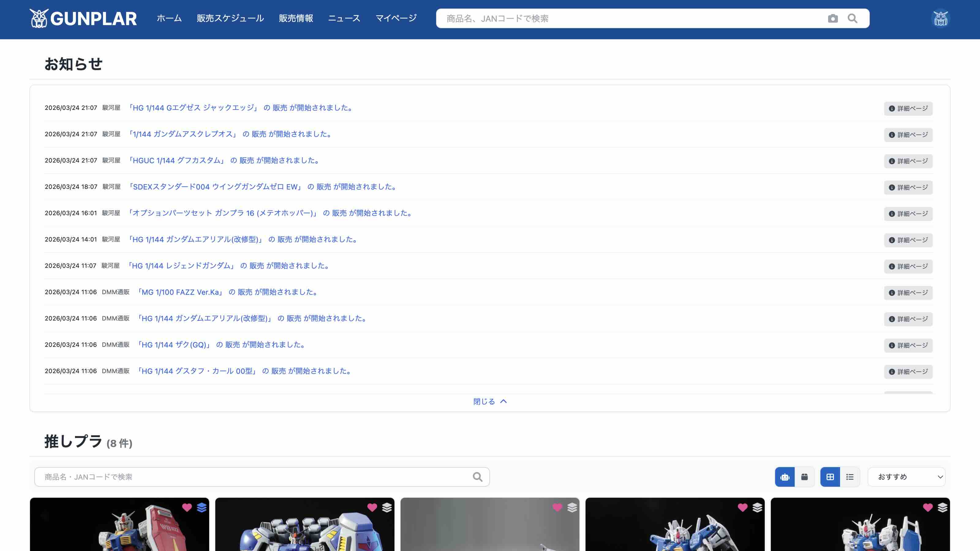Viewport: 980px width, 551px height.
Task: Open the user avatar menu
Action: [x=940, y=18]
